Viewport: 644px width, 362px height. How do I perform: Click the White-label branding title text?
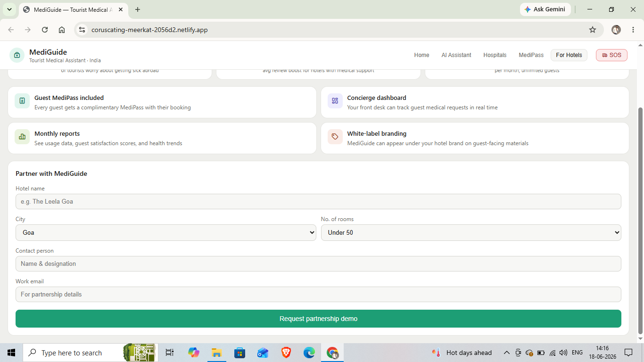point(377,133)
